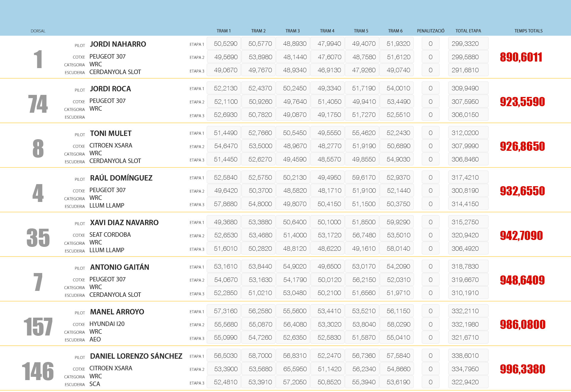Click pilot name JORDI ROCA
The width and height of the screenshot is (571, 392).
coord(110,89)
